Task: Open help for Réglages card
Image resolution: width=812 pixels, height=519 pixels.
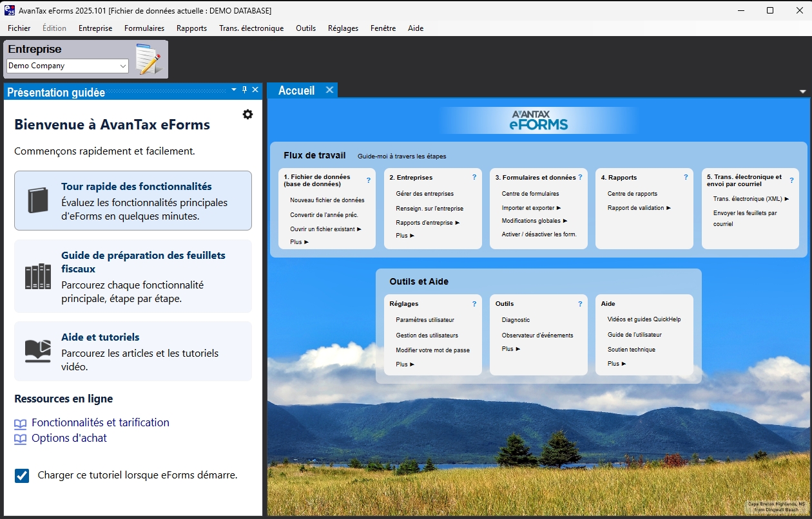Action: tap(474, 304)
